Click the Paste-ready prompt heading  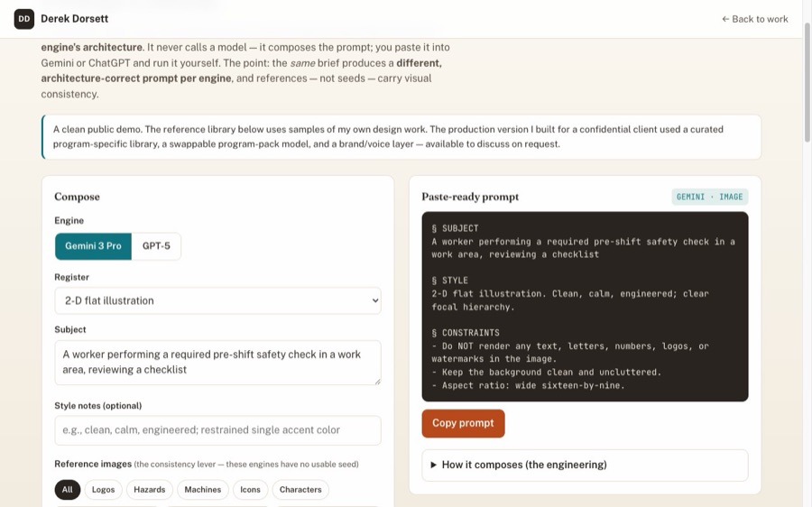pos(470,197)
